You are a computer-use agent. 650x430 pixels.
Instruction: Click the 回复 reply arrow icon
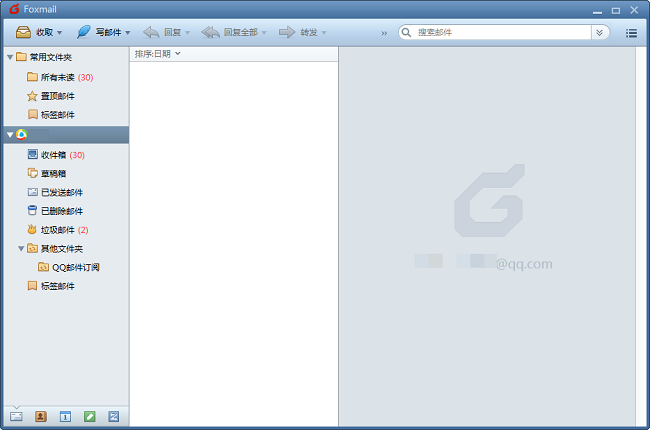151,32
